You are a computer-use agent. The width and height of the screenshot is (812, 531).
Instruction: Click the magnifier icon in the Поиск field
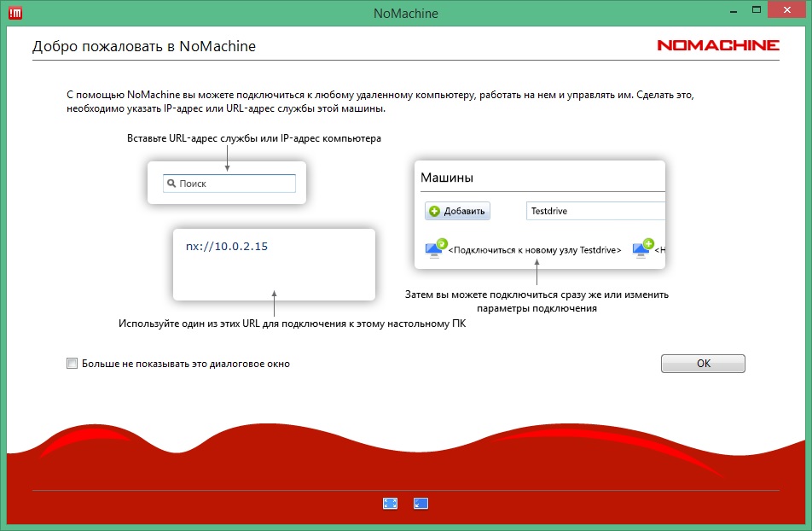click(171, 184)
